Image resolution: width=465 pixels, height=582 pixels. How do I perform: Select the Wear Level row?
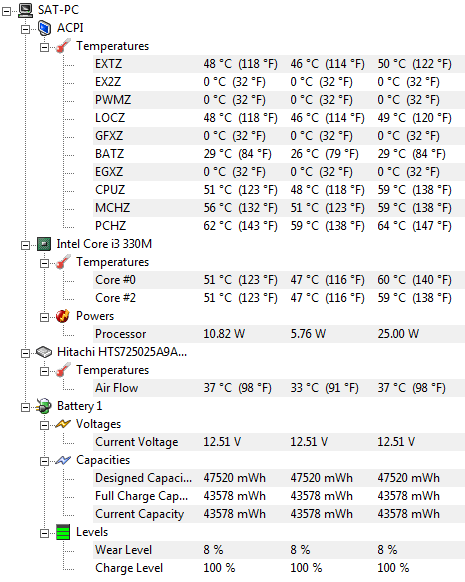coord(279,550)
